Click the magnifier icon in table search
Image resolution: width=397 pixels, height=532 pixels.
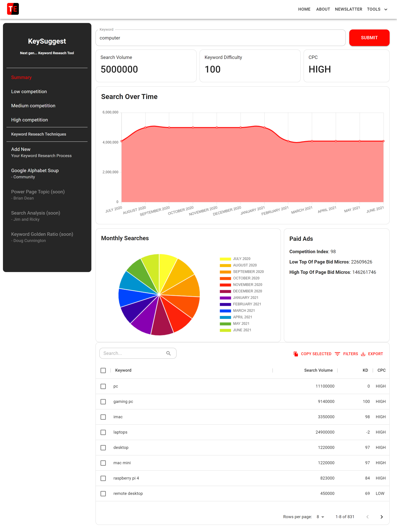tap(168, 353)
